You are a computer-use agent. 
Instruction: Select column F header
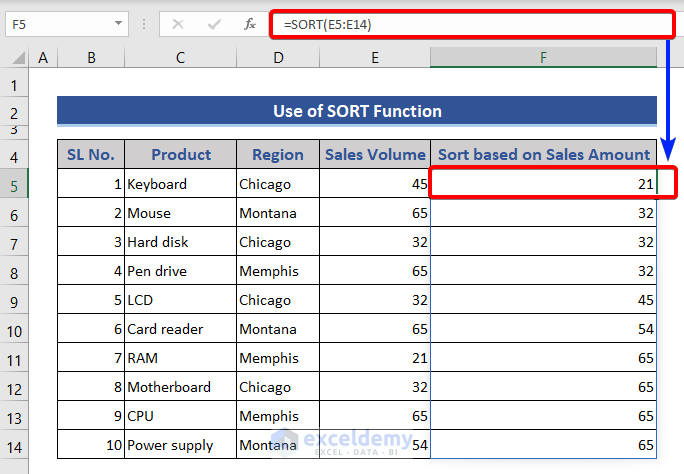pyautogui.click(x=543, y=58)
